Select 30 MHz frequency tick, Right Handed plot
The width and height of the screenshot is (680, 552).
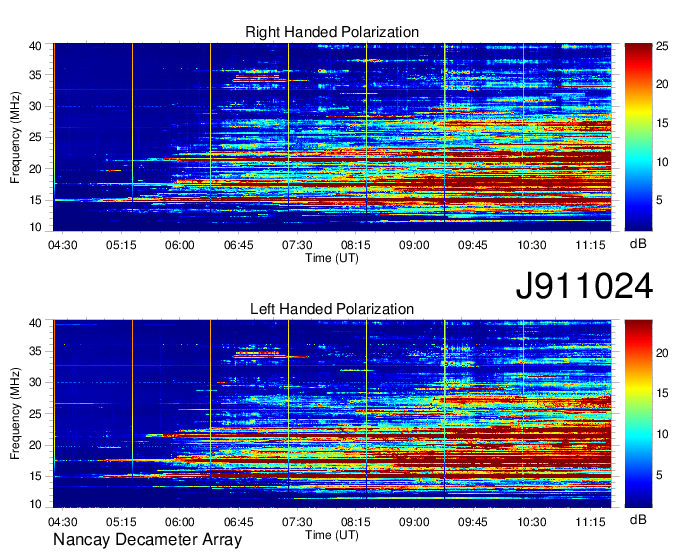click(x=35, y=106)
